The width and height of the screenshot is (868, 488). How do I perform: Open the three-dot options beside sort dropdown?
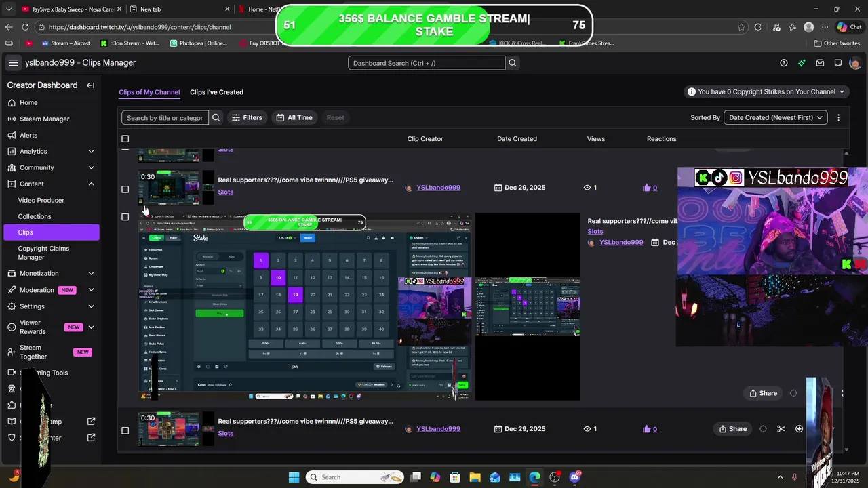pos(838,117)
